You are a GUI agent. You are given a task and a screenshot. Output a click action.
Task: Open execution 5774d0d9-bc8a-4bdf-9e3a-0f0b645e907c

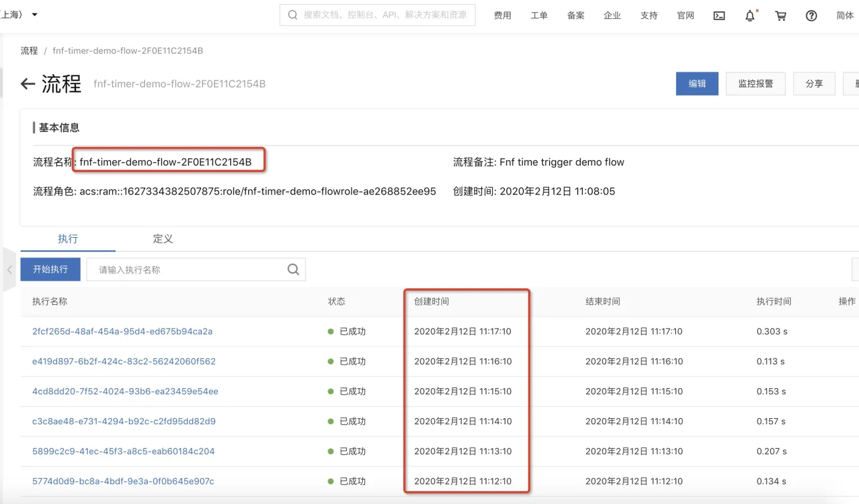(123, 482)
